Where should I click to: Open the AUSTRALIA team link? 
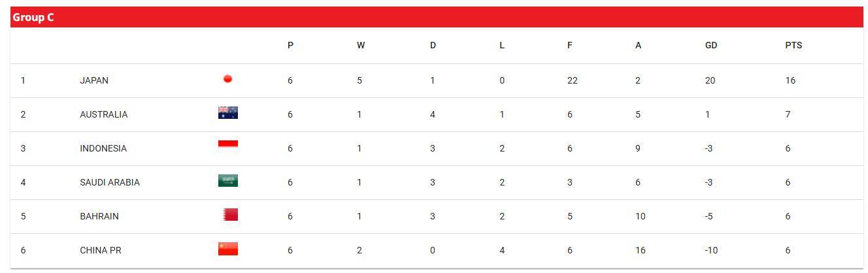pyautogui.click(x=104, y=114)
